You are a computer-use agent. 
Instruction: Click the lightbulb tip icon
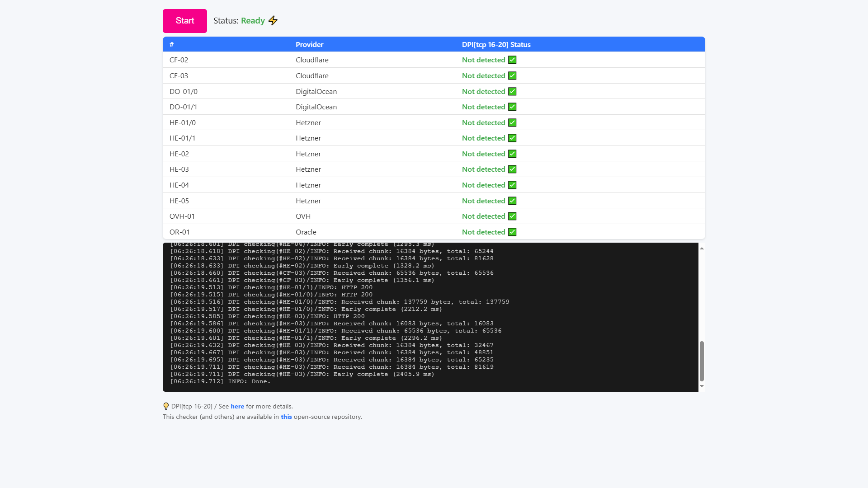pos(166,406)
